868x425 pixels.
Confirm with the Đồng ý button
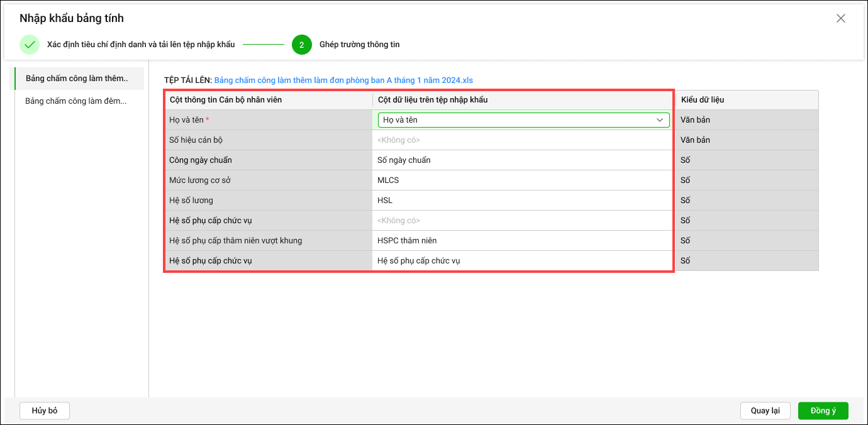tap(823, 411)
